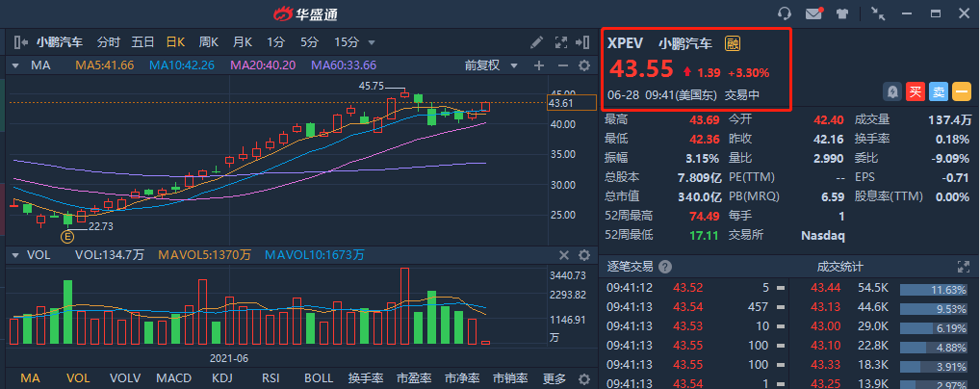Zoom out chart with minus icon
Image resolution: width=980 pixels, height=389 pixels.
point(562,65)
